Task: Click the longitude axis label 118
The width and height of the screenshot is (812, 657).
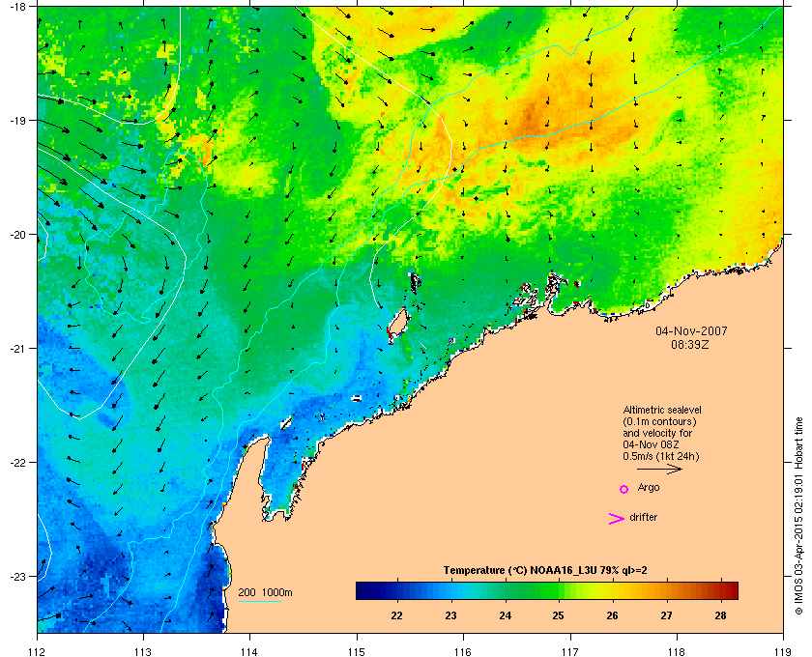Action: pos(677,651)
